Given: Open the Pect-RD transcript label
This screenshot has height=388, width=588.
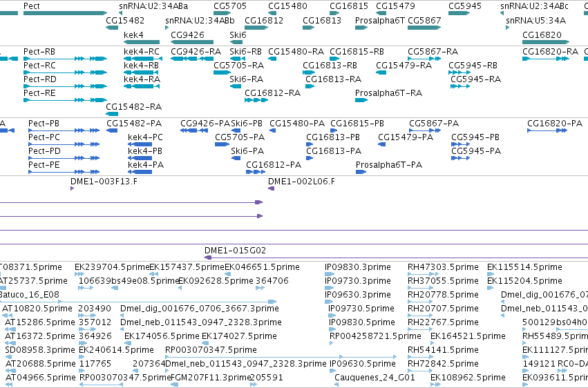Looking at the screenshot, I should (40, 79).
